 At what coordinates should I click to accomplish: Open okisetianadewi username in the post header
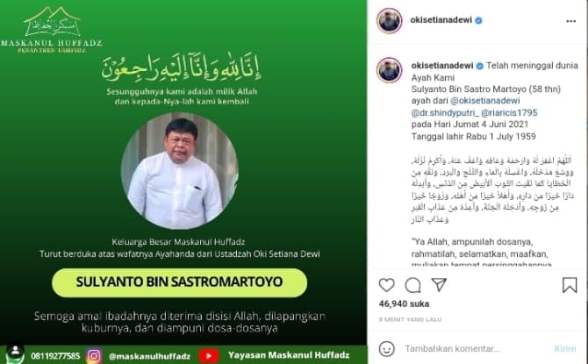click(441, 20)
